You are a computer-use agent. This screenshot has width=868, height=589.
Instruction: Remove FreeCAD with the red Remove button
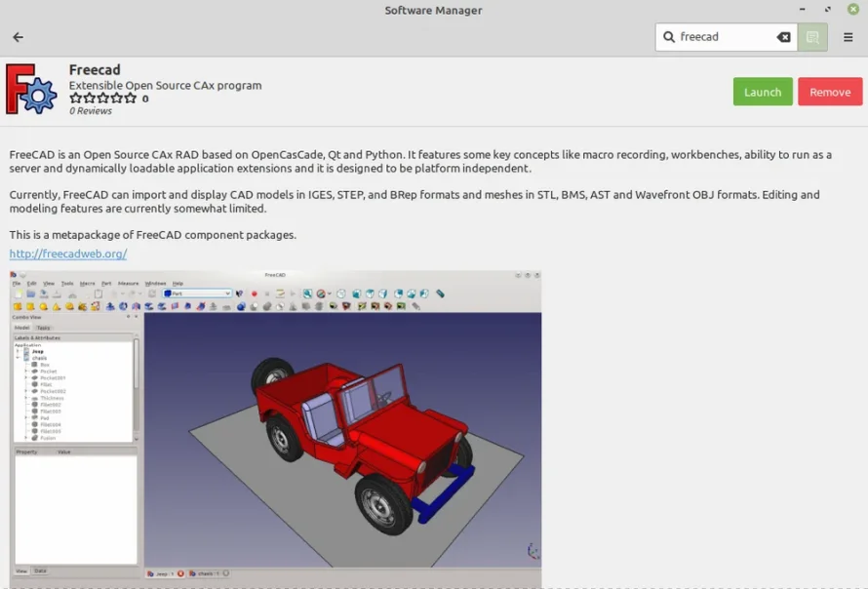(x=830, y=91)
